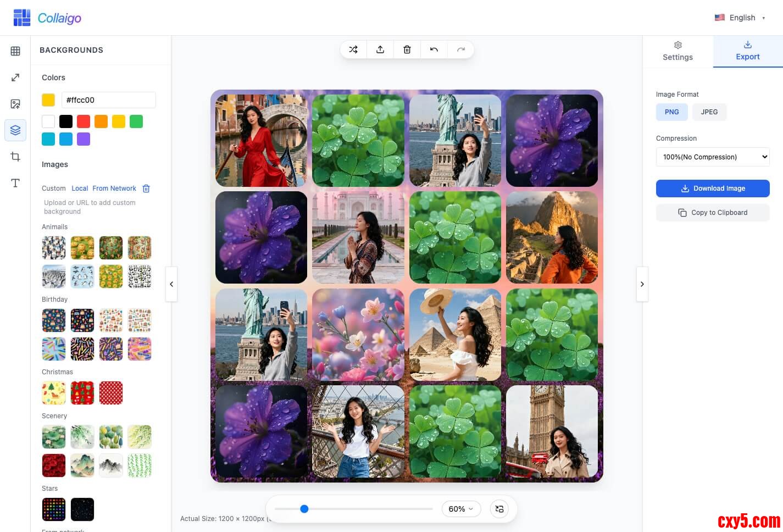
Task: Pick the black color swatch
Action: pos(66,121)
